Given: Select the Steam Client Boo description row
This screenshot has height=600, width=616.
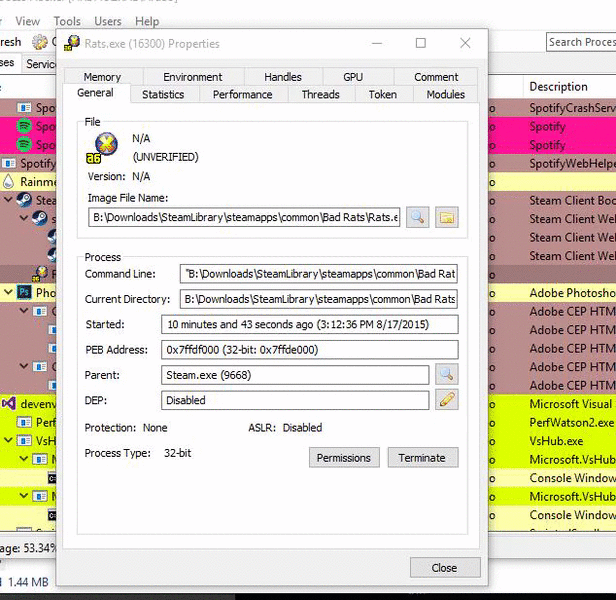Looking at the screenshot, I should point(572,200).
